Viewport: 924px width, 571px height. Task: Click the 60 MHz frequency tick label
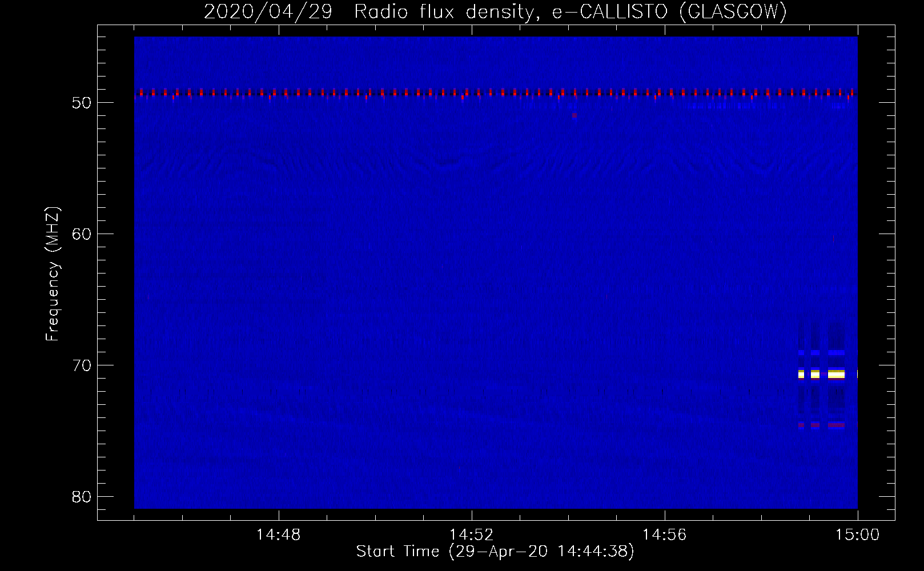tap(82, 234)
